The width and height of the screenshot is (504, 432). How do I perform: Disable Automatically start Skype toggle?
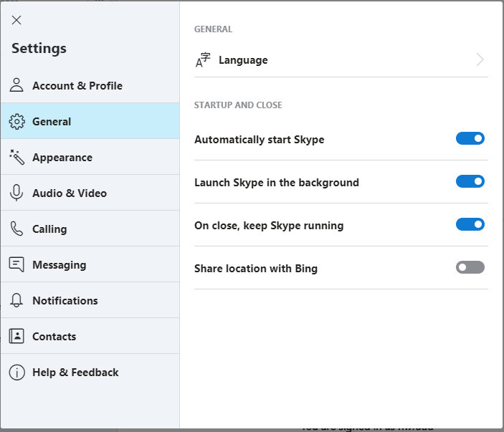click(x=470, y=138)
